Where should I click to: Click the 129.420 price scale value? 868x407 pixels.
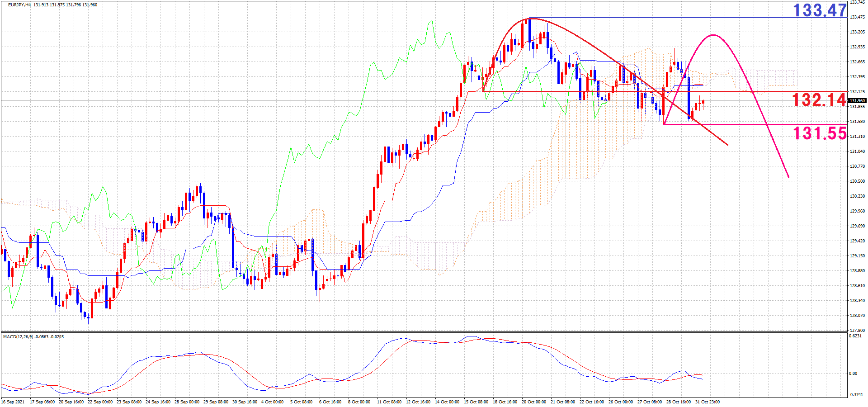pyautogui.click(x=857, y=241)
